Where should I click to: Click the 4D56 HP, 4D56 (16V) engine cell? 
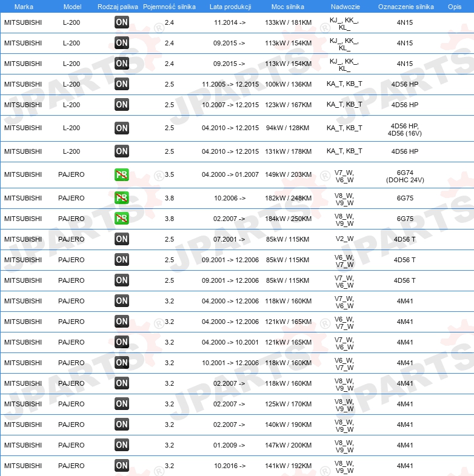tap(405, 130)
